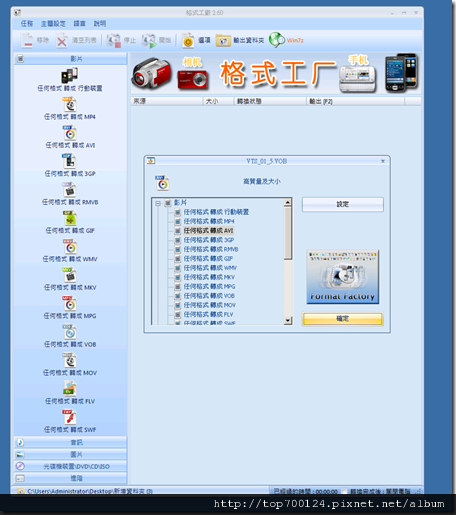The width and height of the screenshot is (456, 515).
Task: Click elapsed time 00:00:00 in status bar
Action: tap(326, 492)
